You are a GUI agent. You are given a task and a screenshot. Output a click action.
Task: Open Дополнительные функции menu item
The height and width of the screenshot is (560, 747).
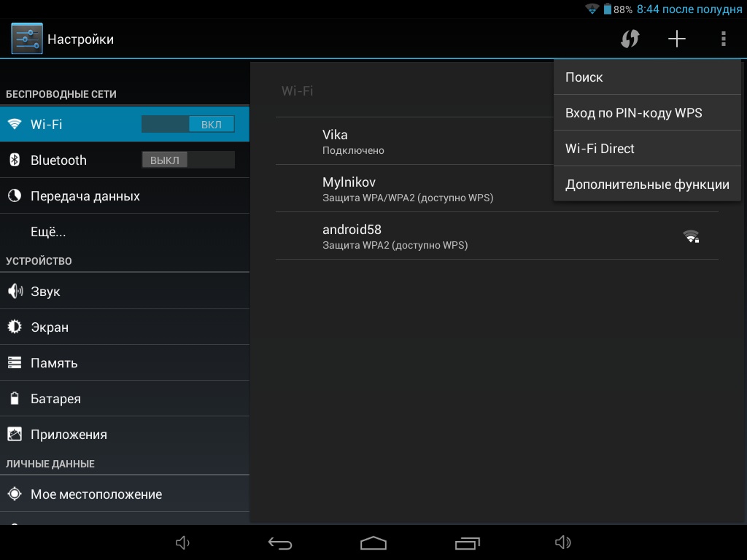click(x=647, y=184)
